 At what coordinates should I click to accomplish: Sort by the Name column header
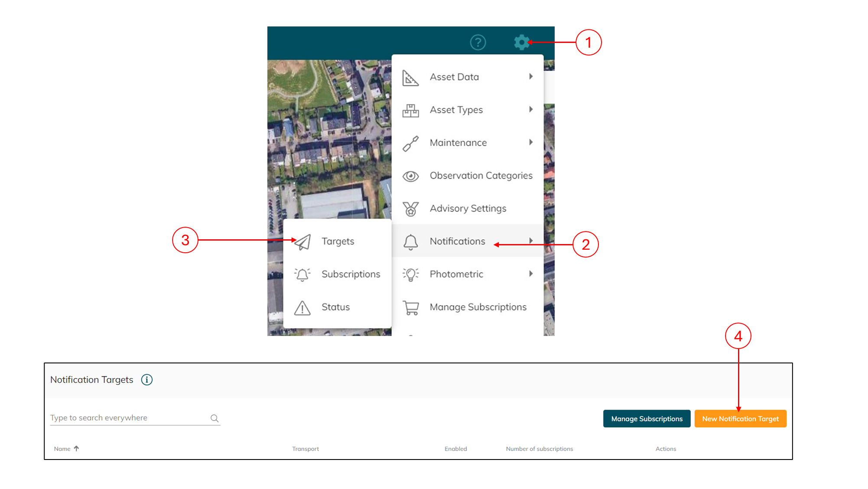62,449
